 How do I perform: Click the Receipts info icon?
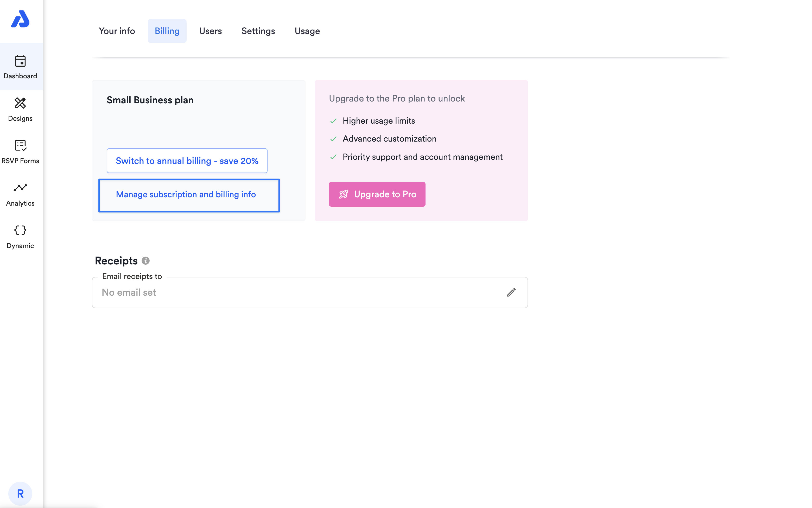(x=145, y=261)
